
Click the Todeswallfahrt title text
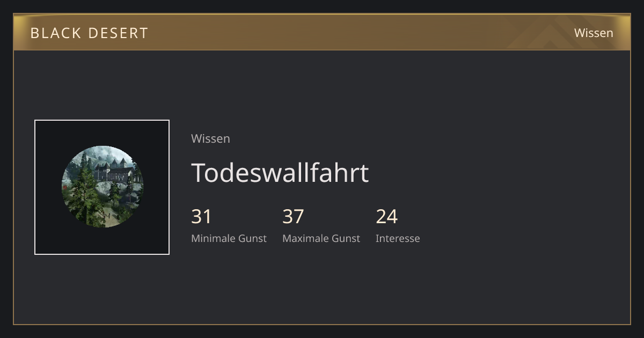tap(280, 173)
